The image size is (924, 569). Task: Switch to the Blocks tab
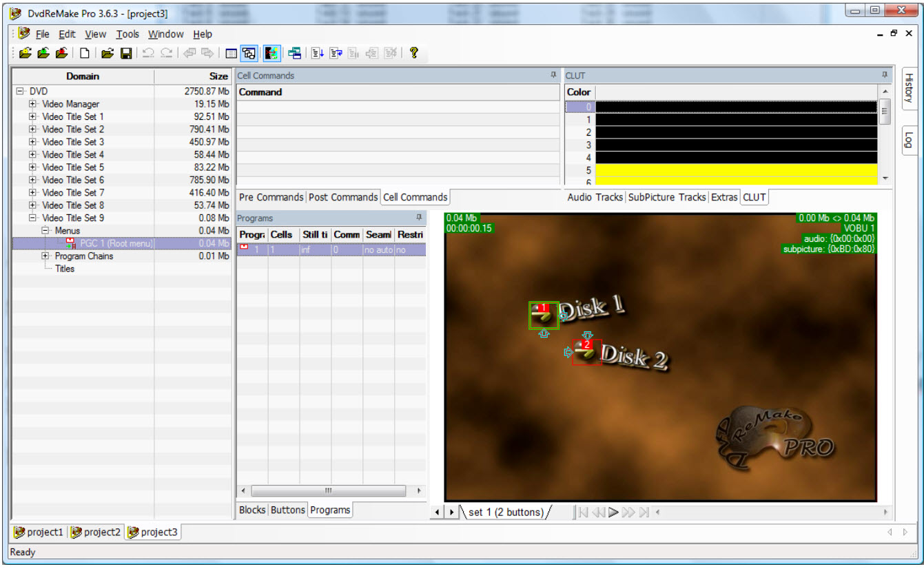(x=252, y=510)
